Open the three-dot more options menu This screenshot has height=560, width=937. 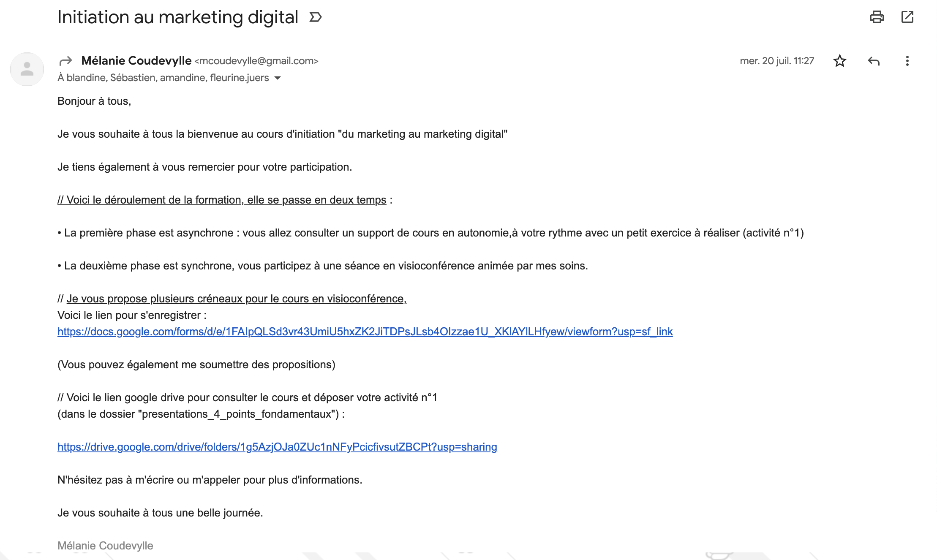[x=907, y=61]
